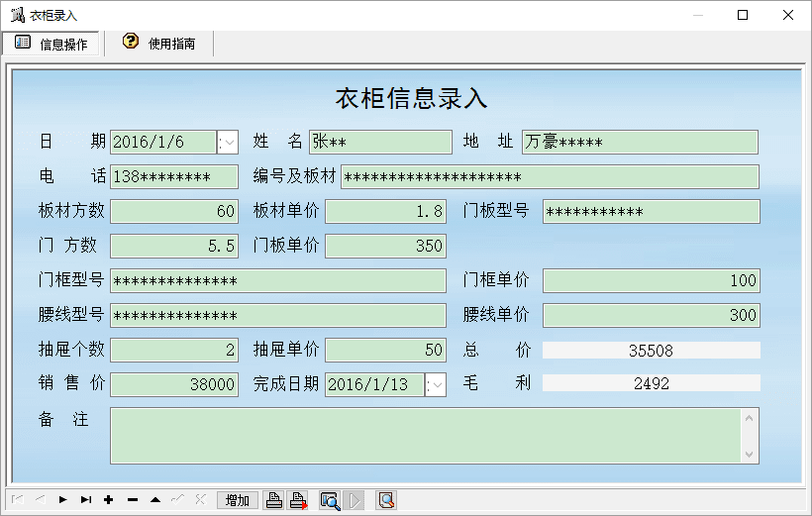Click the 日期 field showing 2016/1/6

pyautogui.click(x=163, y=142)
